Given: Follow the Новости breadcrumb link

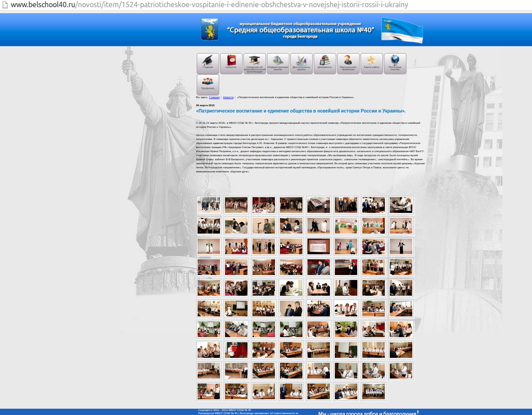Looking at the screenshot, I should coord(228,97).
